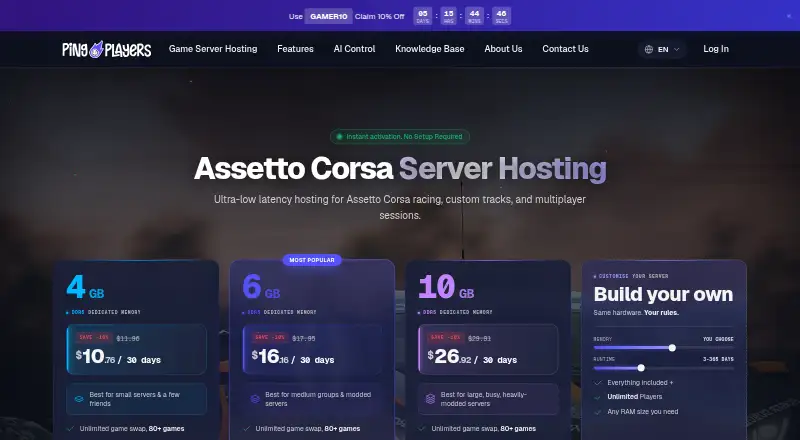Click checkmark next to Everything included
This screenshot has height=440, width=800.
[x=597, y=383]
